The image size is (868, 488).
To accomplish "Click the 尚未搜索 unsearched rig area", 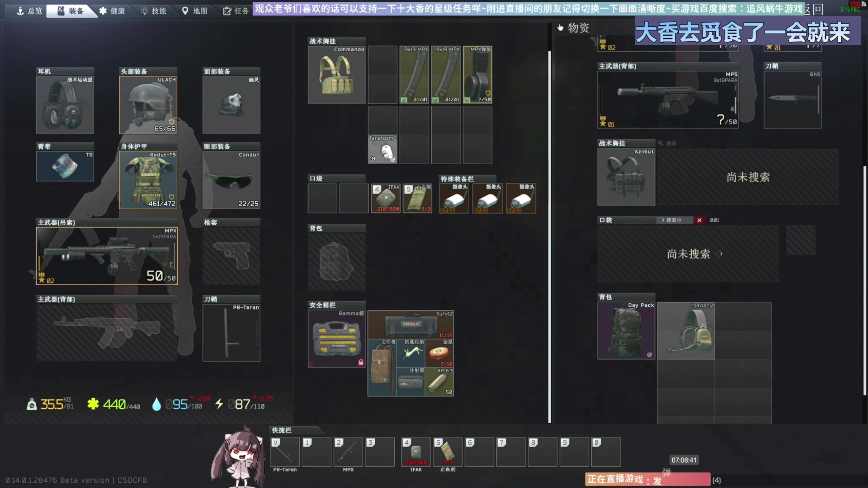I will click(748, 177).
